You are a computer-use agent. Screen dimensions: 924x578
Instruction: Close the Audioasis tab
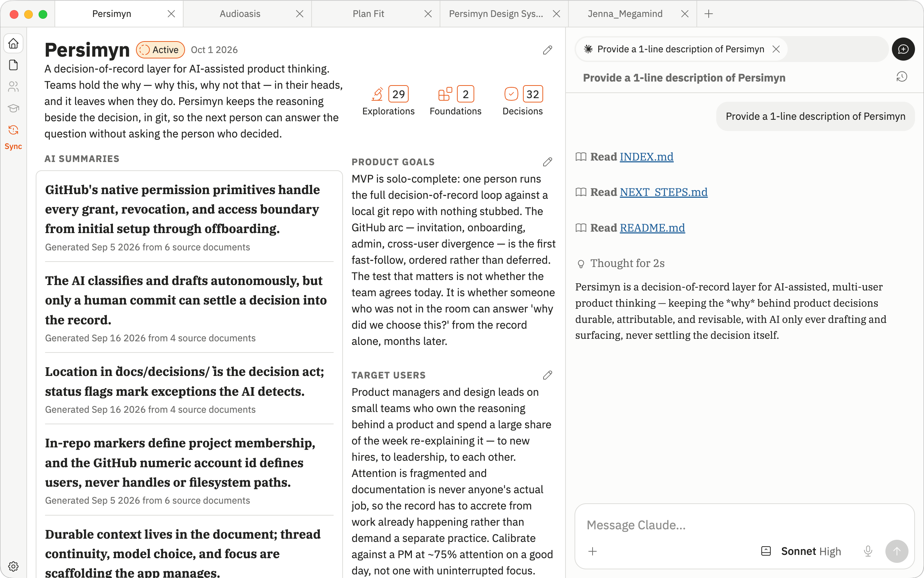(x=300, y=14)
